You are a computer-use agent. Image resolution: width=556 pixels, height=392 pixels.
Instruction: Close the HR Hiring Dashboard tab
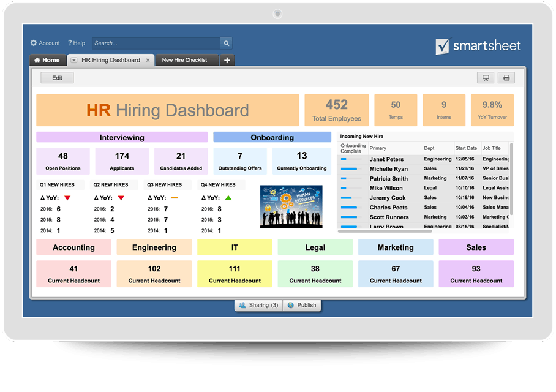(148, 59)
